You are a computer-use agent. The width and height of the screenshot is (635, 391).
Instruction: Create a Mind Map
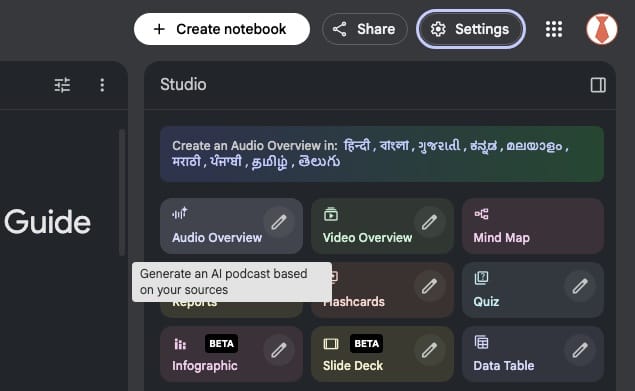[533, 226]
